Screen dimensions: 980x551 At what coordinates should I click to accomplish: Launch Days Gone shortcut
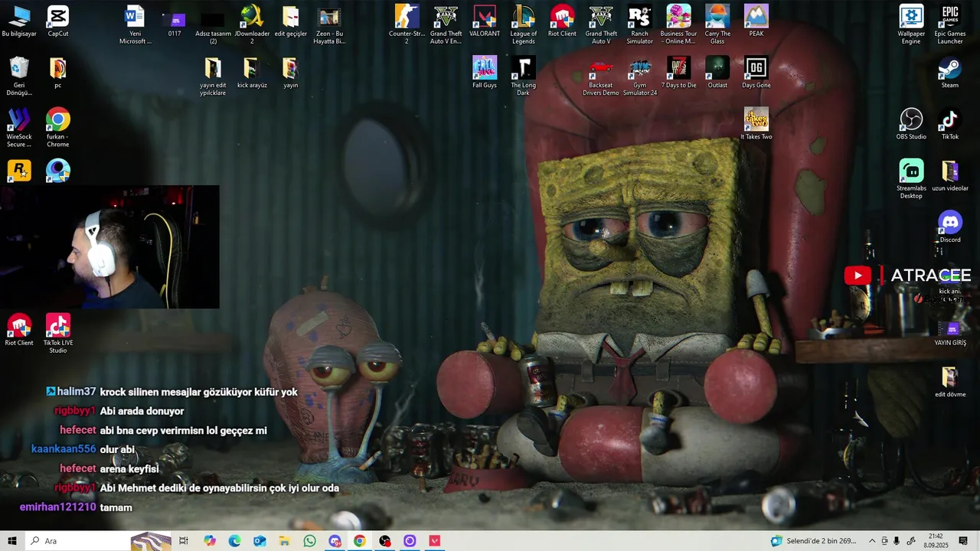[x=756, y=73]
